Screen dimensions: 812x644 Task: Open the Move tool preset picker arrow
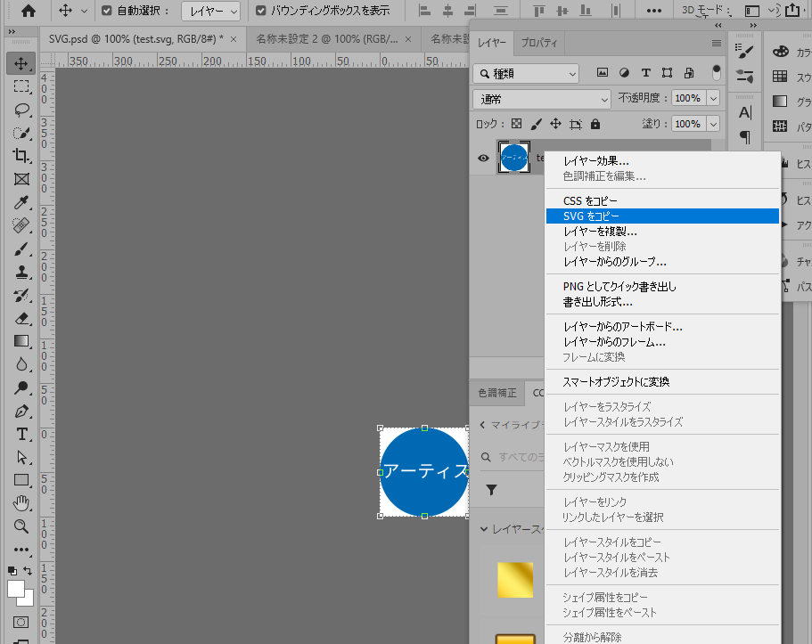click(84, 11)
